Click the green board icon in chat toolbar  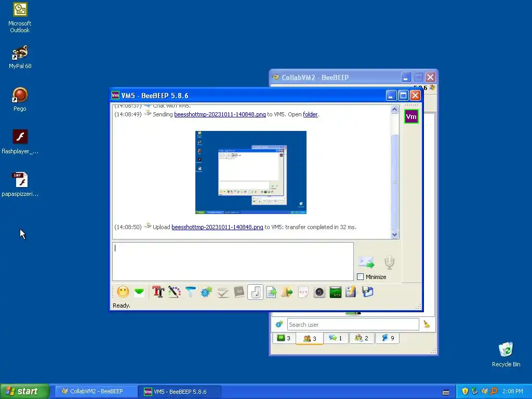coord(335,292)
